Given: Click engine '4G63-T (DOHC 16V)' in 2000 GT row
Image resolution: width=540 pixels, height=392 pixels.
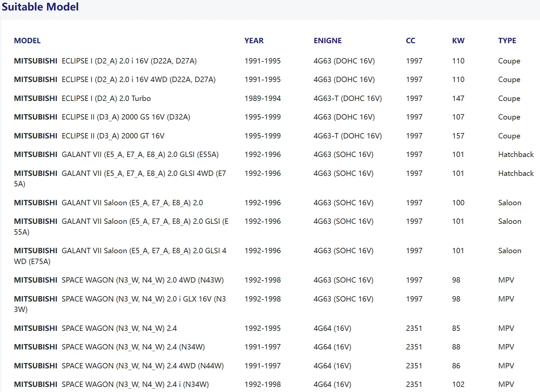Looking at the screenshot, I should [348, 136].
